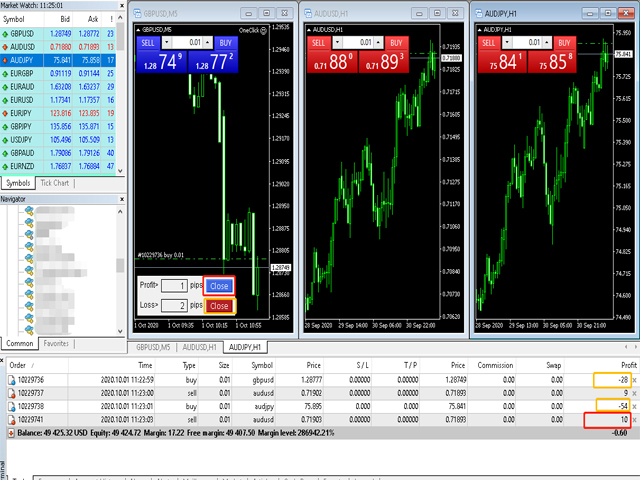Open the Symbols tab in Market Watch
640x480 pixels.
pos(18,183)
